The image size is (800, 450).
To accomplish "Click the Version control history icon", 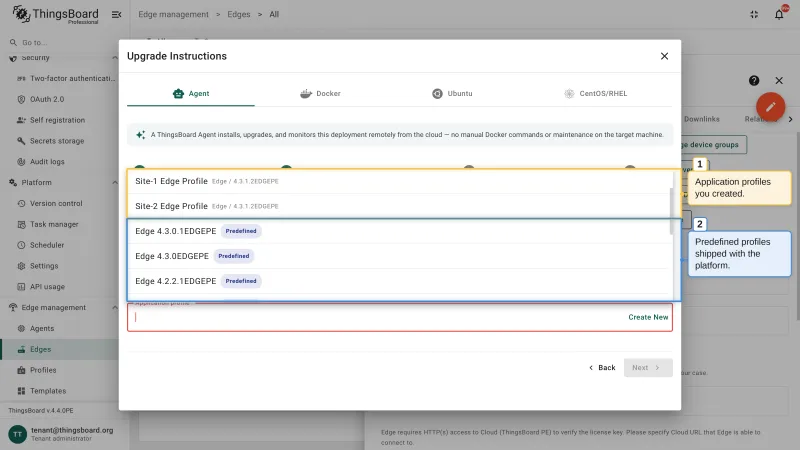I will (21, 204).
